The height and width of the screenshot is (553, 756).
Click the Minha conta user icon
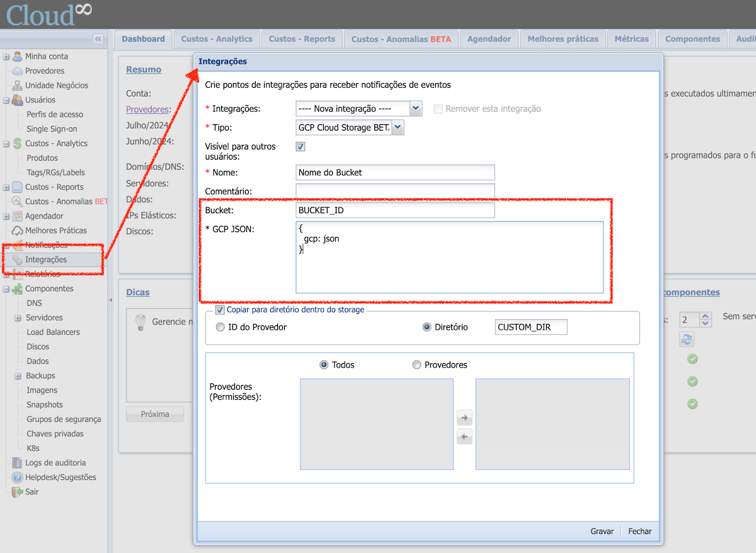18,56
